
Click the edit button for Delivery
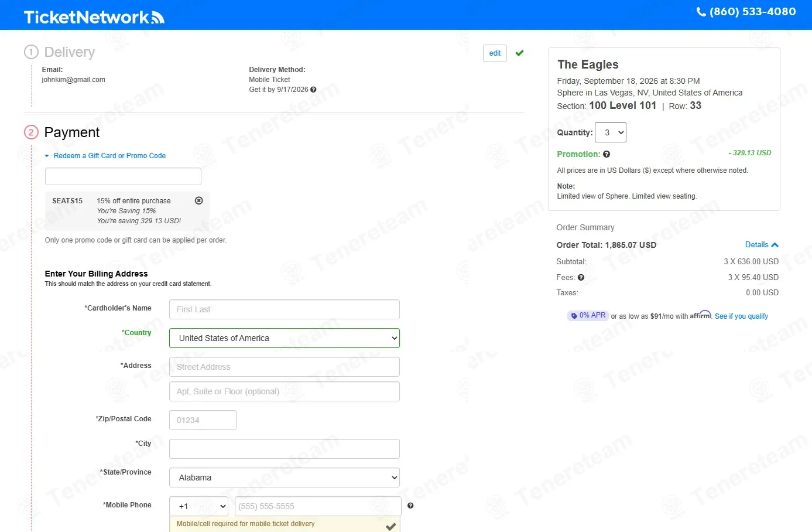click(x=495, y=53)
